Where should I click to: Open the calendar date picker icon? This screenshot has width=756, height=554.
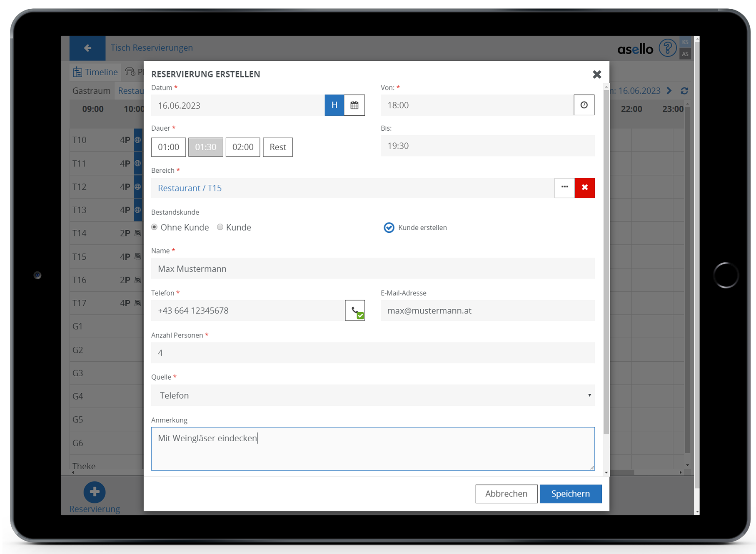(x=354, y=105)
